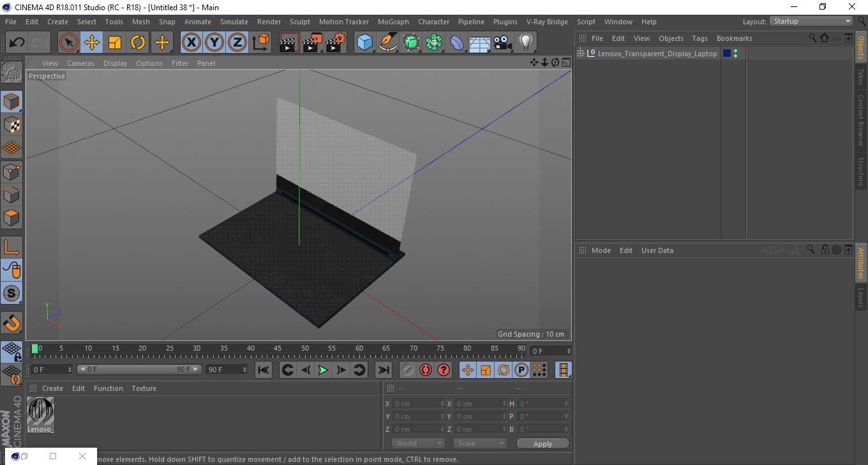The width and height of the screenshot is (868, 465).
Task: Toggle Autokeying button
Action: (425, 370)
